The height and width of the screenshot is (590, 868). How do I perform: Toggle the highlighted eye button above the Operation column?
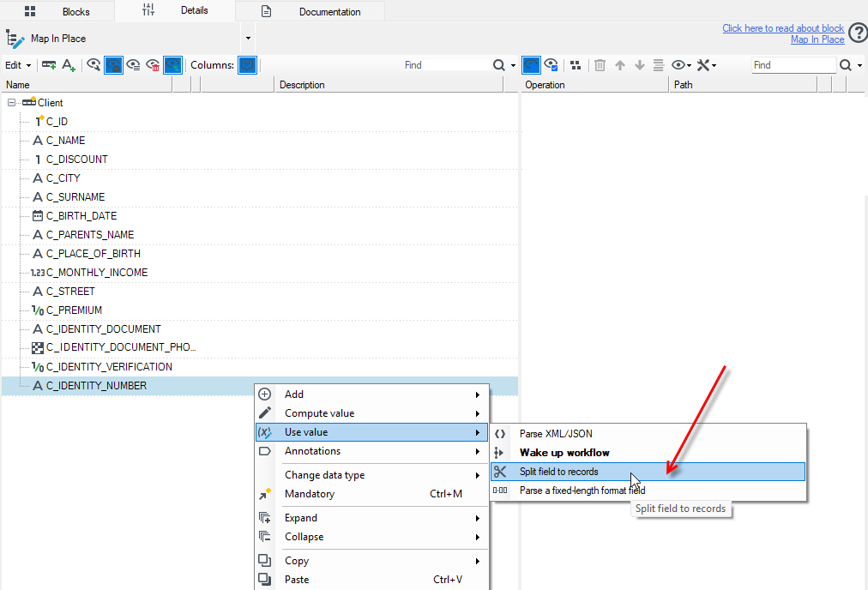pos(531,65)
